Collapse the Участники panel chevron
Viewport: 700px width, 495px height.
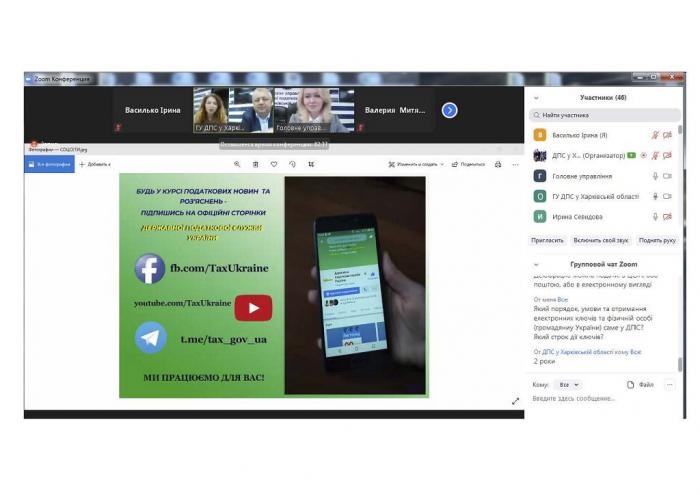[536, 98]
